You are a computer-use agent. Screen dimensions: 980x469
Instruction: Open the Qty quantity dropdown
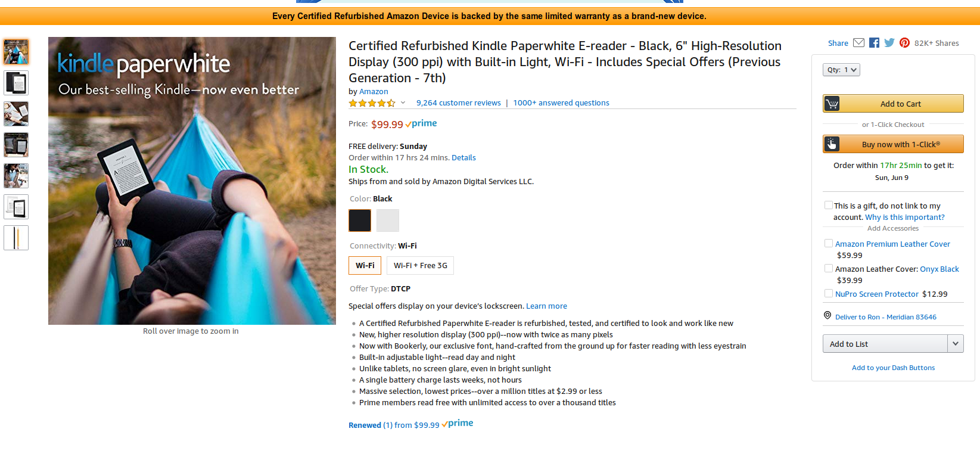(841, 70)
